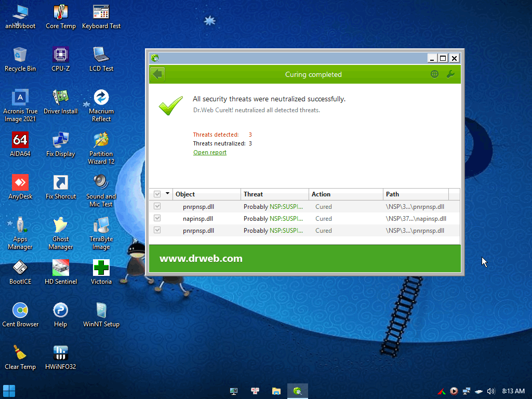The image size is (532, 399).
Task: Open the BootICE desktop icon
Action: [x=20, y=272]
